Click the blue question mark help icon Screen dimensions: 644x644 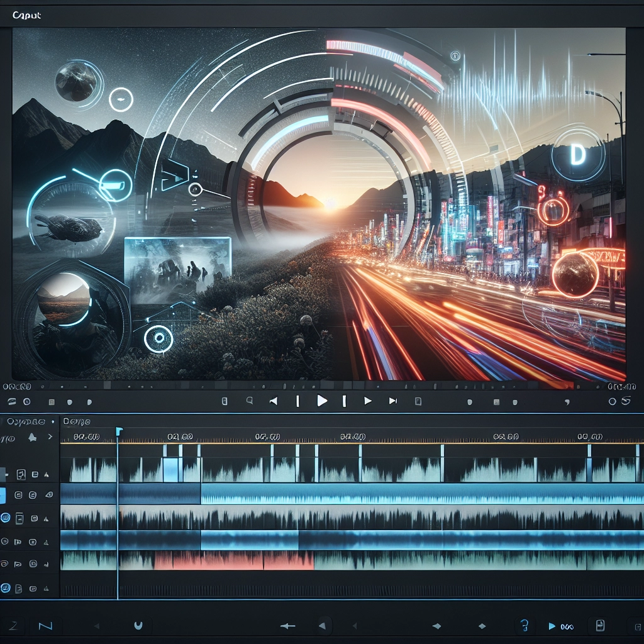click(524, 625)
